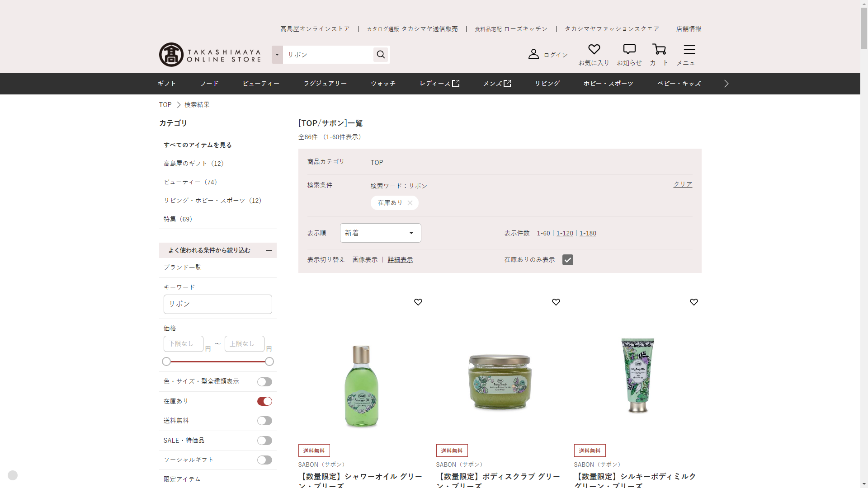Collapse よく使われる条件から絞り込む section
Screen dimensions: 868x488
269,250
